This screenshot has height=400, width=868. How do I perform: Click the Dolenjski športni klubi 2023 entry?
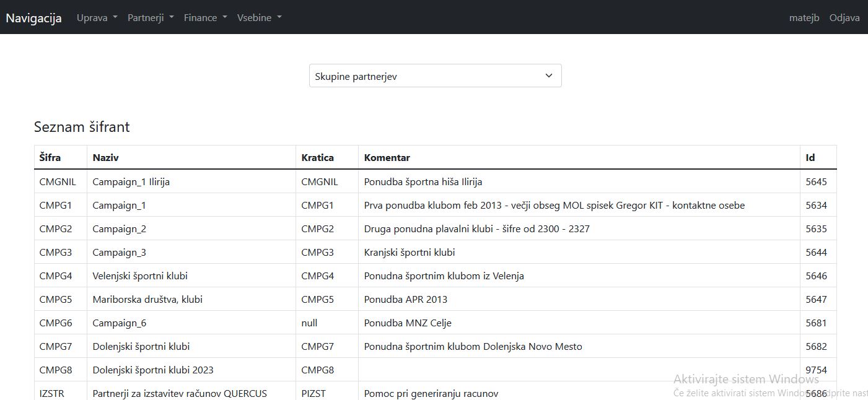tap(153, 370)
